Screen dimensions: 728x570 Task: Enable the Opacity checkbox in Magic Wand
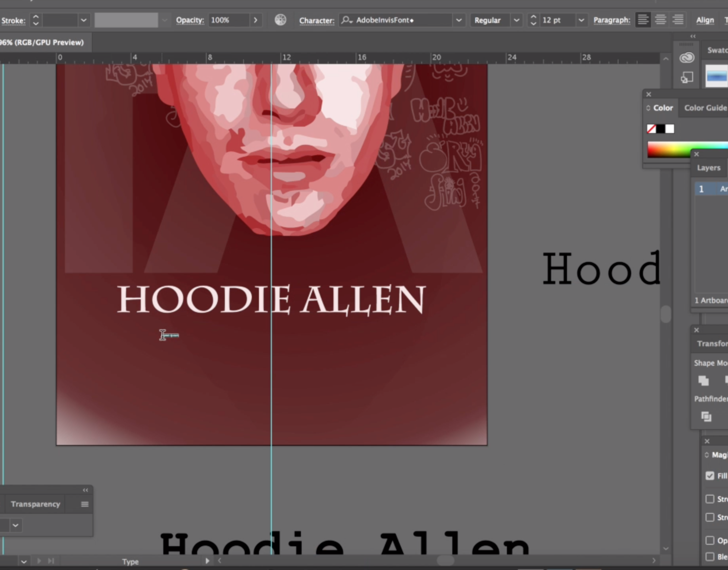(710, 540)
